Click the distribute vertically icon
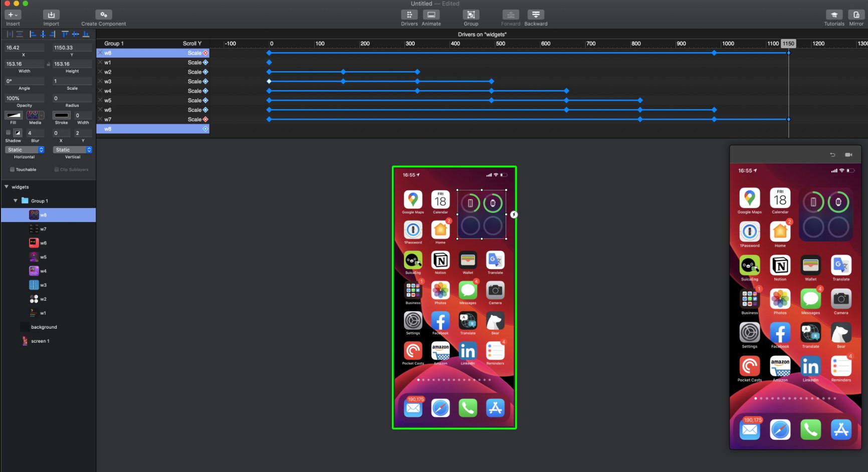Viewport: 868px width, 472px height. [20, 34]
